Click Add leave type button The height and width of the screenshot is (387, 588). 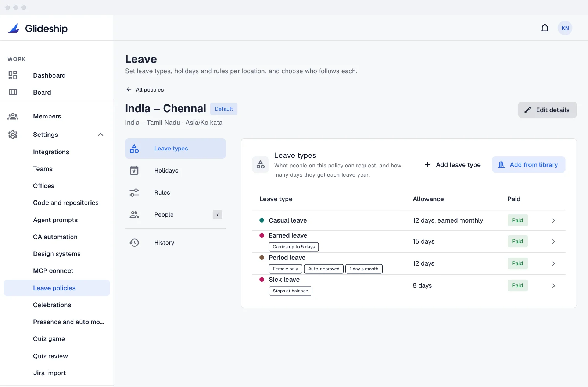(x=452, y=165)
